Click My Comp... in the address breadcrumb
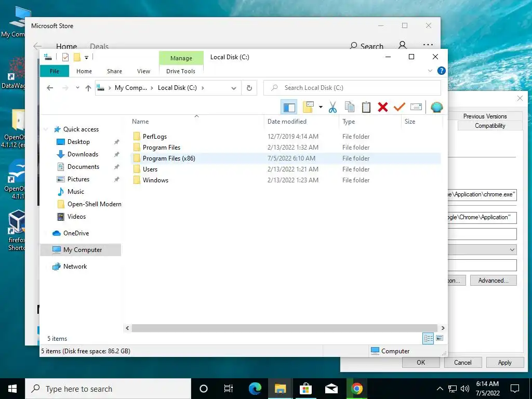Screen dimensions: 532x399 pyautogui.click(x=131, y=88)
